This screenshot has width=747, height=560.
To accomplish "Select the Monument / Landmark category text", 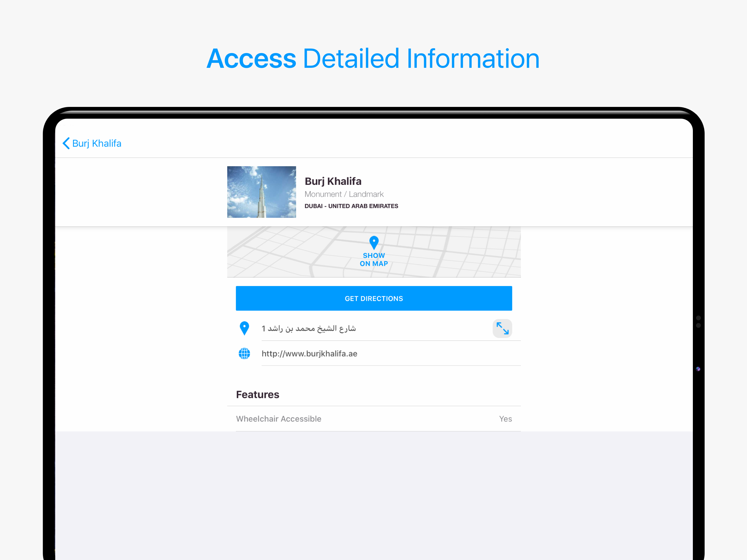I will 344,194.
